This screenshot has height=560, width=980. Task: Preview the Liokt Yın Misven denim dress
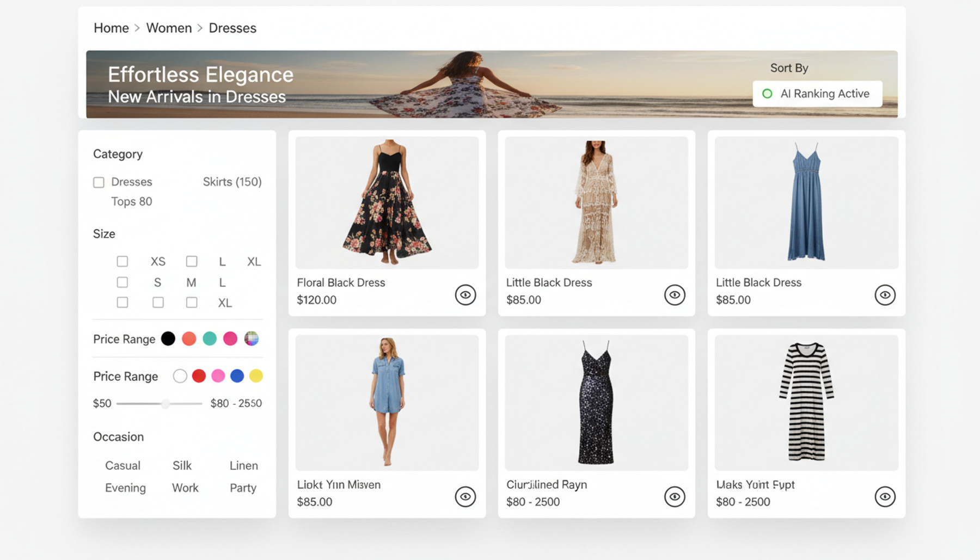[x=465, y=496]
